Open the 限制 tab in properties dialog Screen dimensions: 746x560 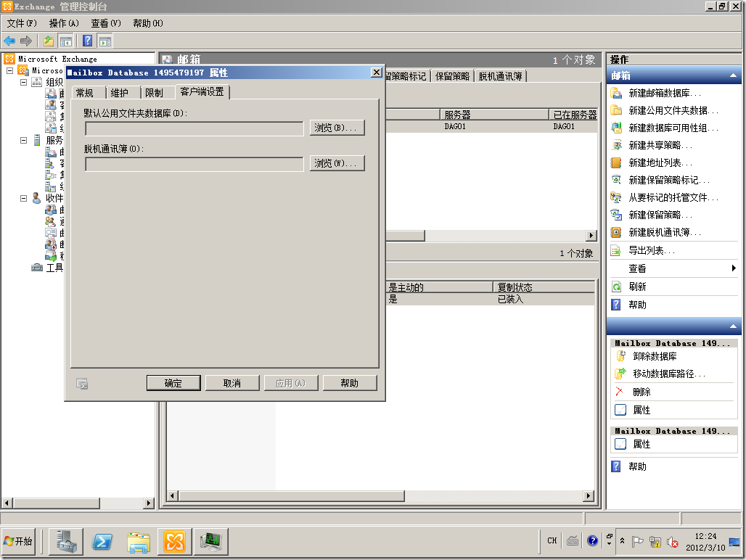click(154, 93)
